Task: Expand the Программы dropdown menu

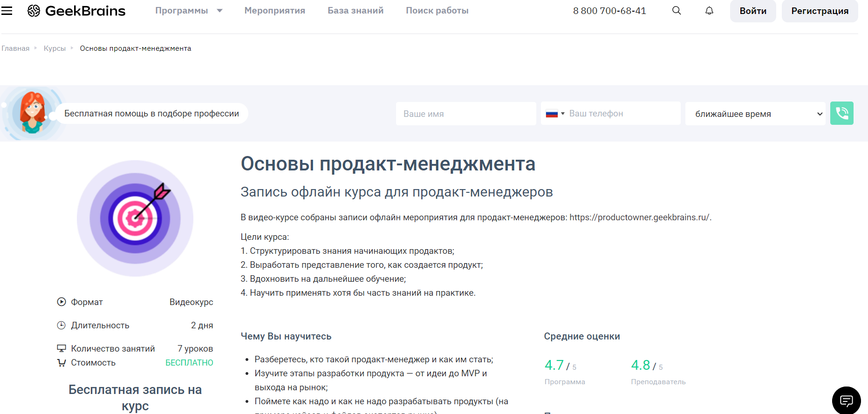Action: 189,11
